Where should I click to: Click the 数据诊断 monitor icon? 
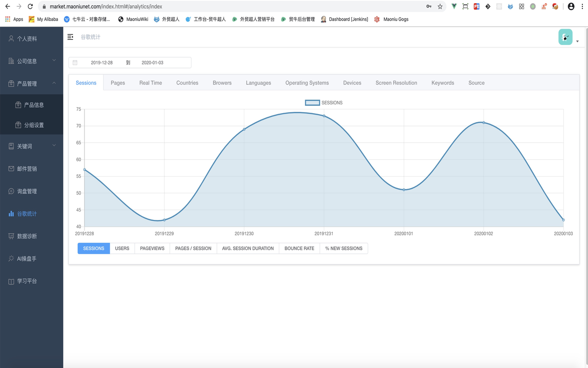click(11, 236)
